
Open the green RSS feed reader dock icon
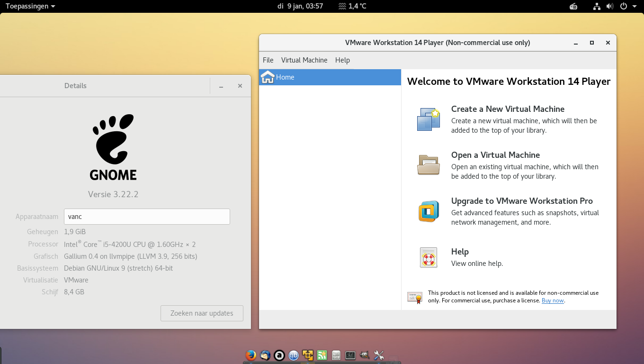[x=322, y=355]
